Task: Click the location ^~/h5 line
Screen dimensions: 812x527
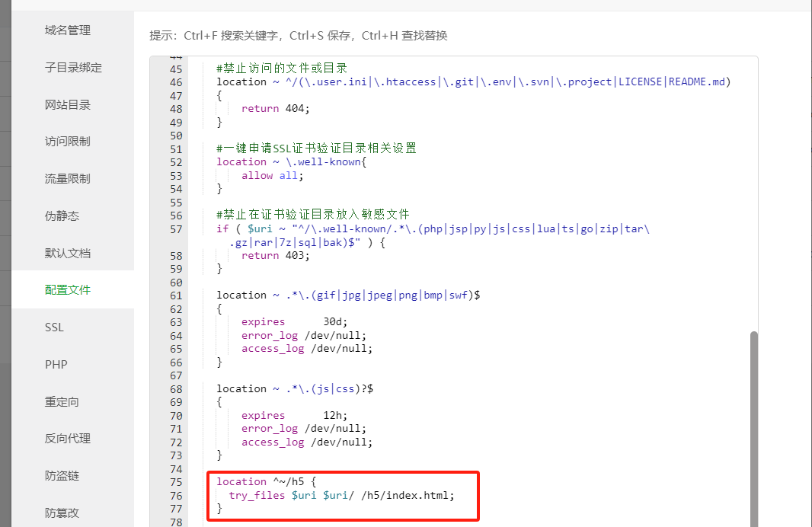Action: click(x=266, y=482)
